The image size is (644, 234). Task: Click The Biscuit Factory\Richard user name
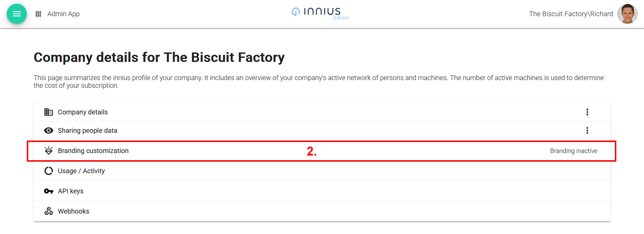click(571, 14)
